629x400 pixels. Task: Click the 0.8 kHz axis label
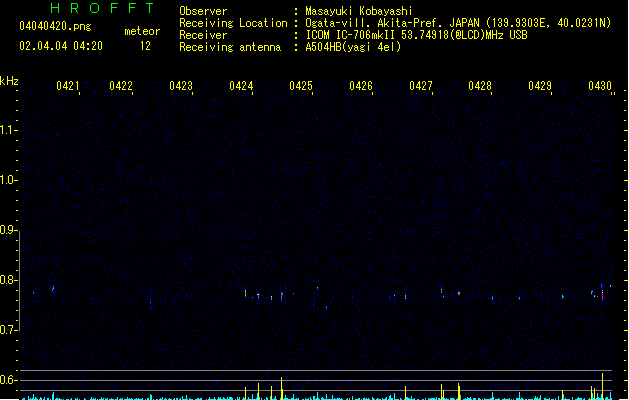(8, 280)
